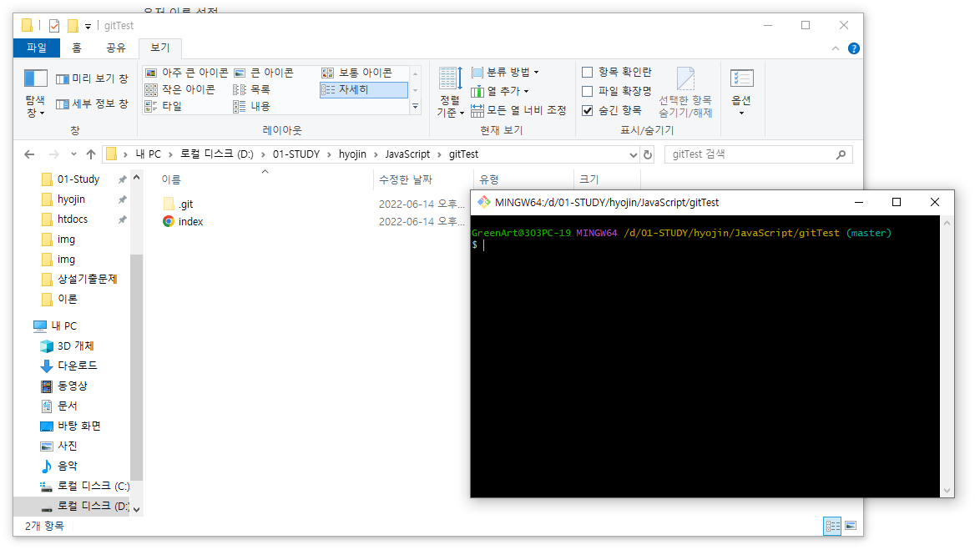The image size is (980, 555).
Task: Click JavaScript in address breadcrumb
Action: click(x=407, y=154)
